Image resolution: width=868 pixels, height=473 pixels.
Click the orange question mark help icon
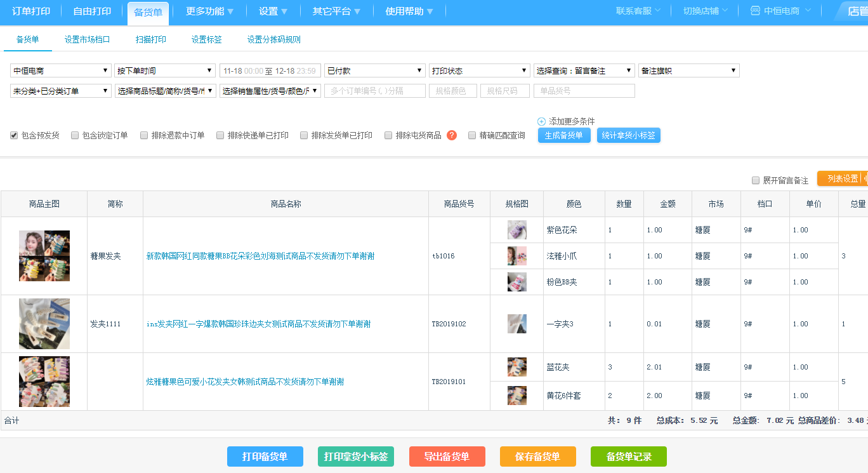(452, 135)
